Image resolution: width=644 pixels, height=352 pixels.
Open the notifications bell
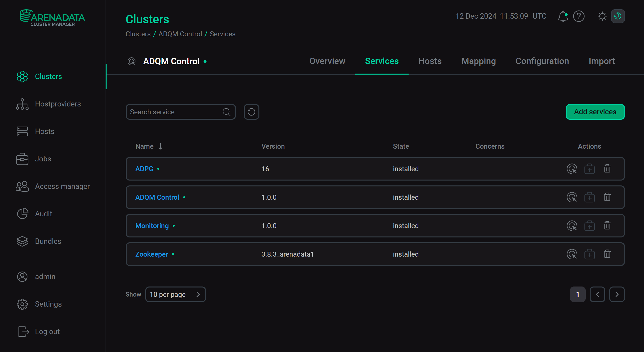pos(563,16)
